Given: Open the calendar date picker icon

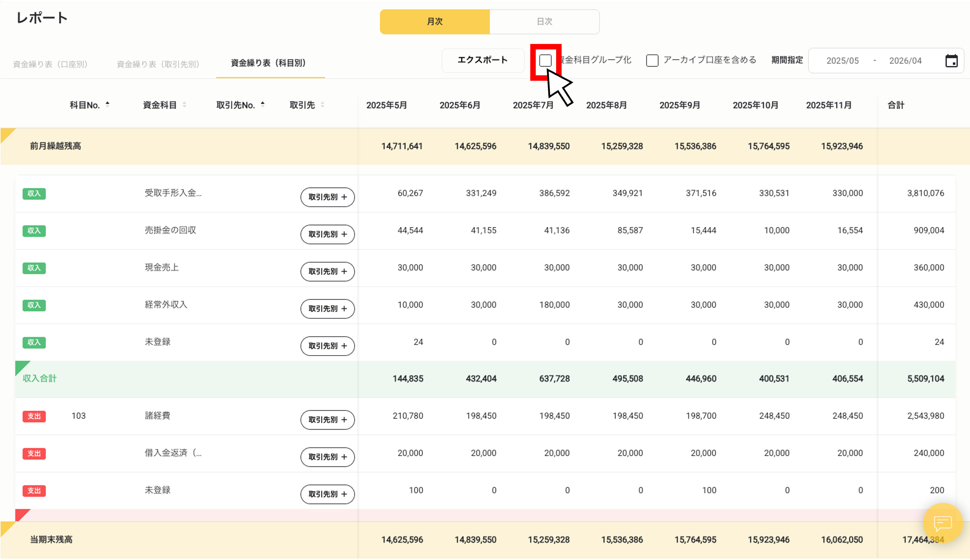Looking at the screenshot, I should 951,61.
